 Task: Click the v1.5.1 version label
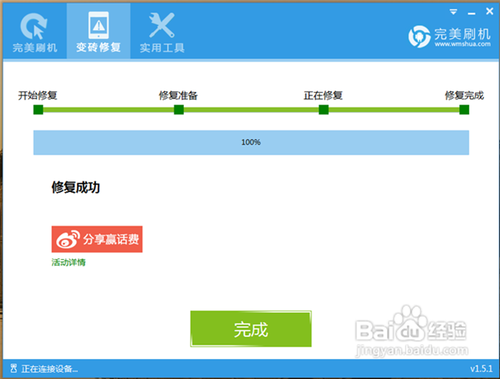pyautogui.click(x=481, y=369)
